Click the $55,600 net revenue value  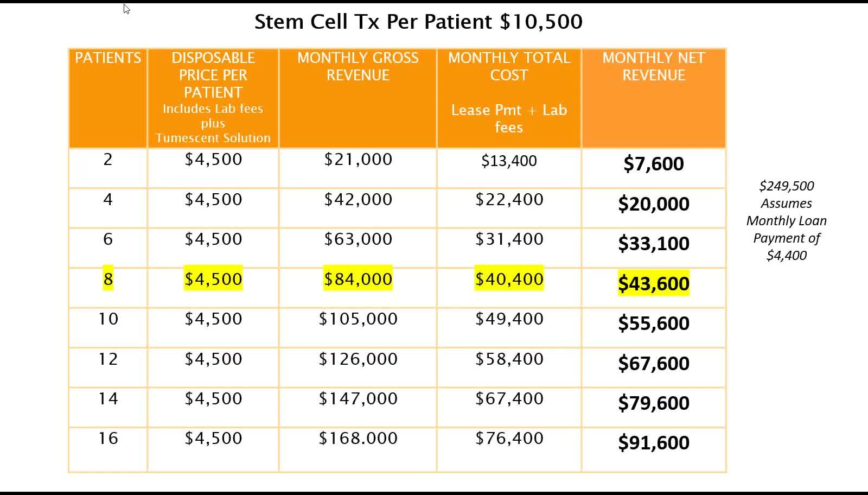click(654, 323)
